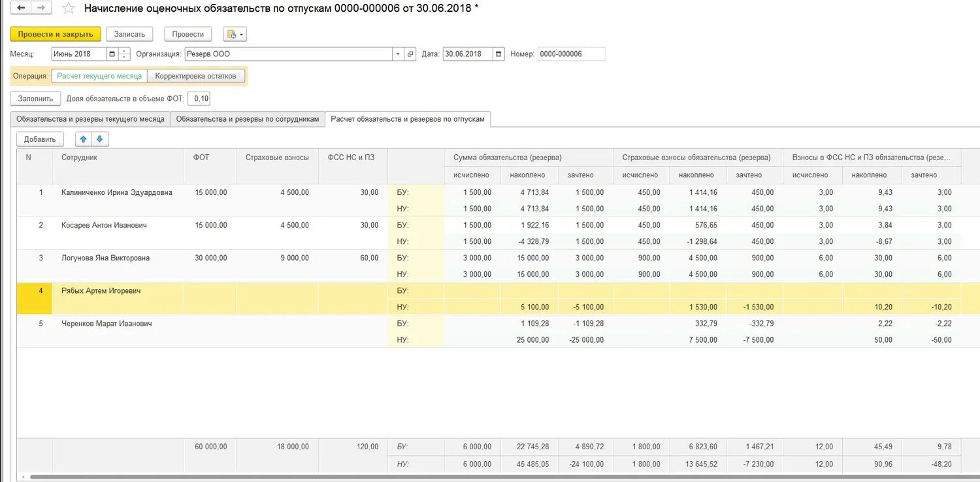Move row up with the blue up arrow
Viewport: 980px width, 482px height.
coord(84,139)
